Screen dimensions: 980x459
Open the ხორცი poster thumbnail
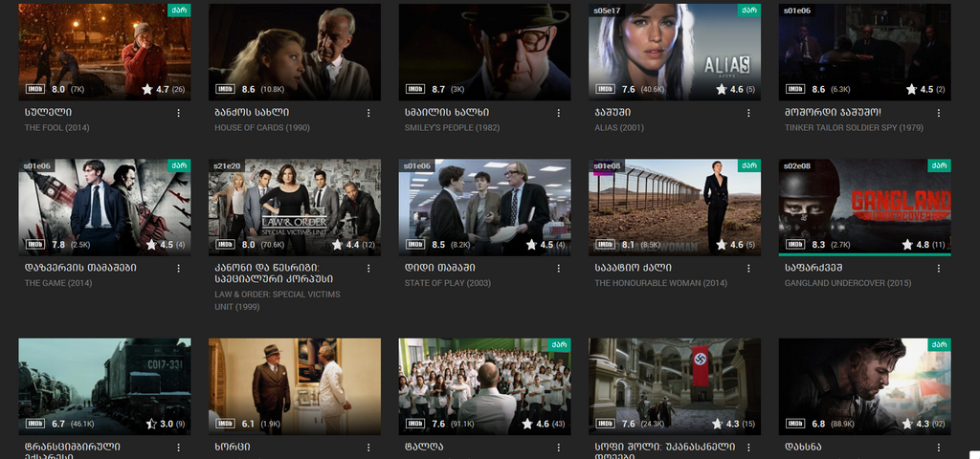295,386
